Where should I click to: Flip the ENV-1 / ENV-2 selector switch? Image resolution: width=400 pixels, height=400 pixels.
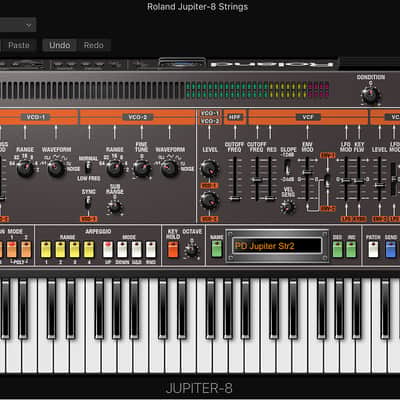click(x=327, y=181)
